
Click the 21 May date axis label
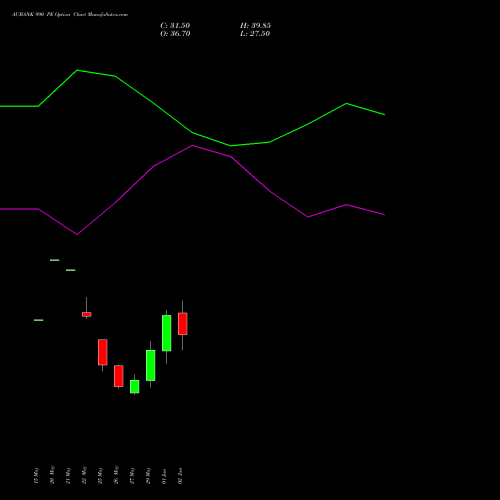click(68, 475)
